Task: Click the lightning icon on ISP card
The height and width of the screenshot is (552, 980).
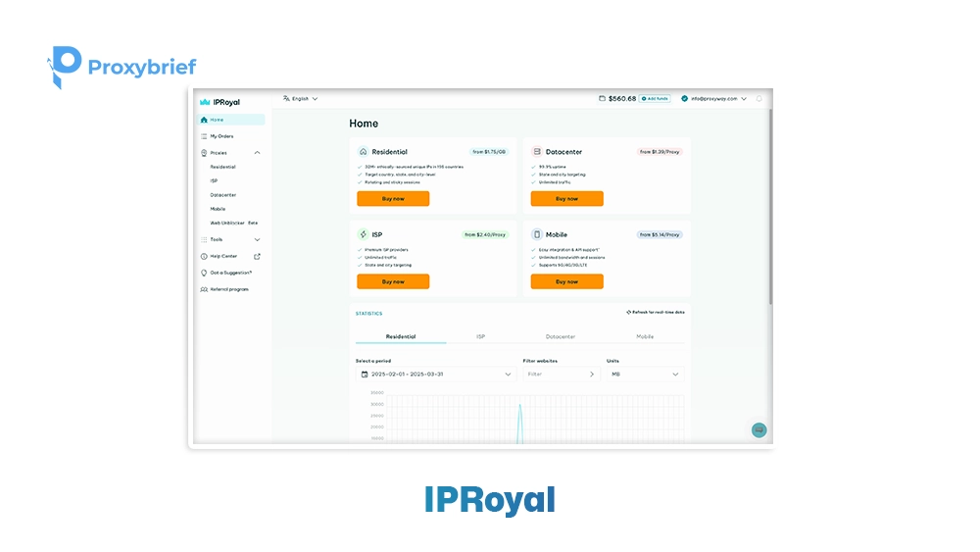Action: [364, 234]
